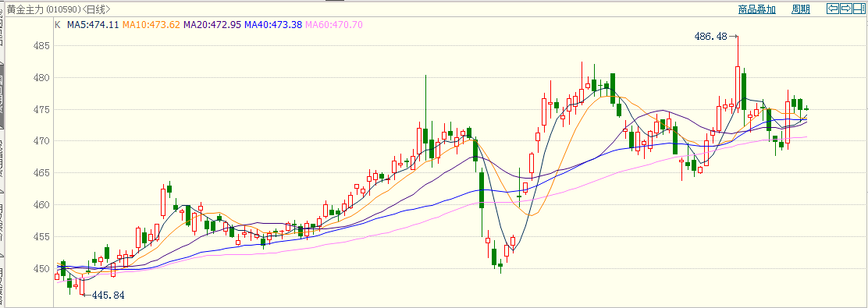
Task: Select the MA20:472.95 indicator label
Action: (212, 25)
